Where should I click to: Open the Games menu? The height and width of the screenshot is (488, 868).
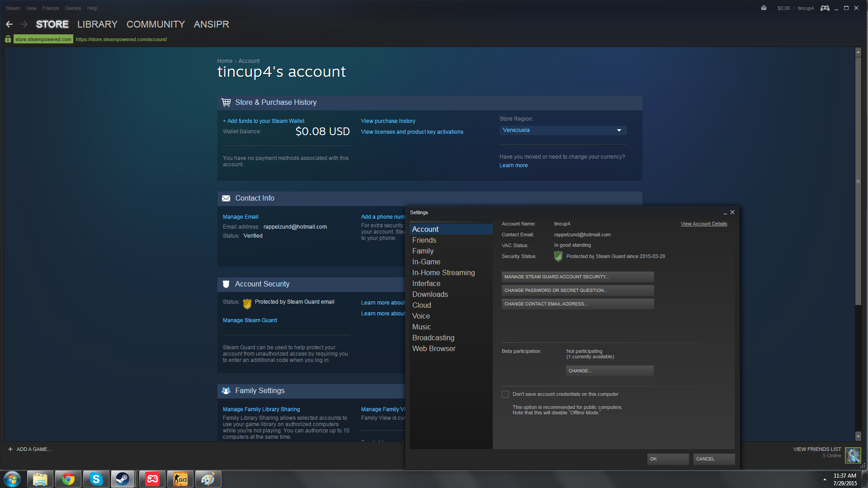pyautogui.click(x=73, y=8)
